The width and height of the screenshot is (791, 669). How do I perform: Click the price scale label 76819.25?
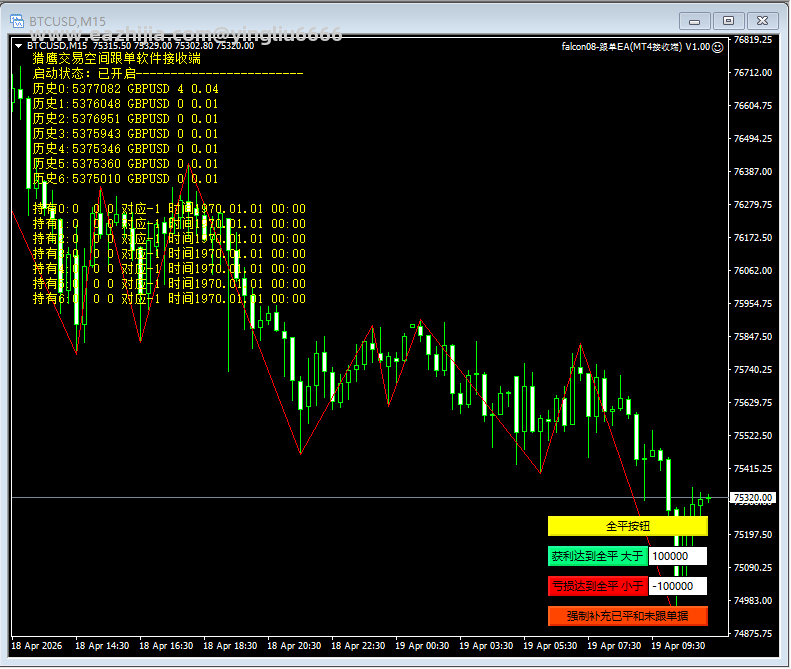[752, 40]
